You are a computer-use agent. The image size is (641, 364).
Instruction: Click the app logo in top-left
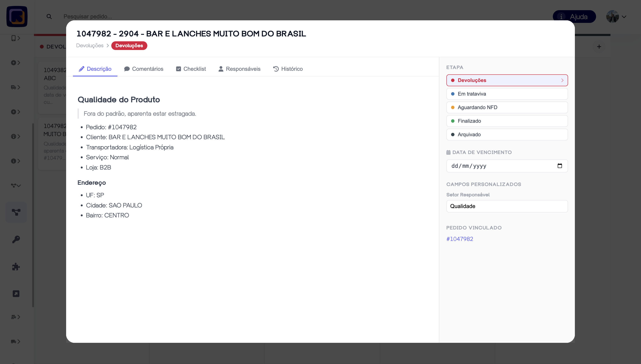[17, 17]
